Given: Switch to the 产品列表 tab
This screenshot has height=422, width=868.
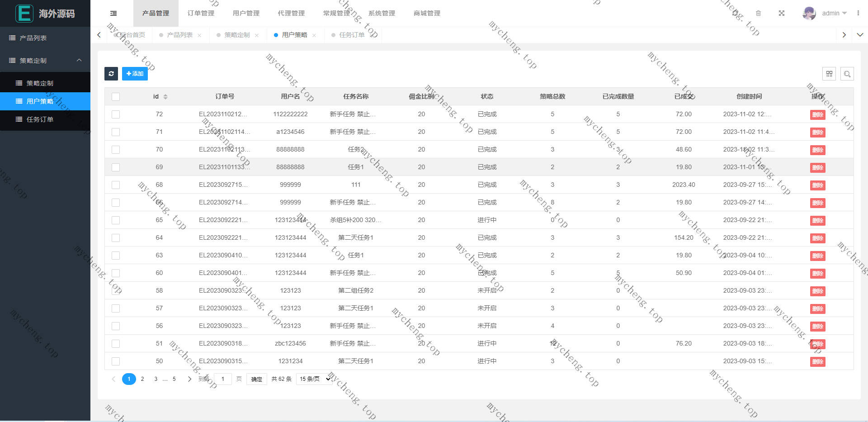Looking at the screenshot, I should (179, 35).
